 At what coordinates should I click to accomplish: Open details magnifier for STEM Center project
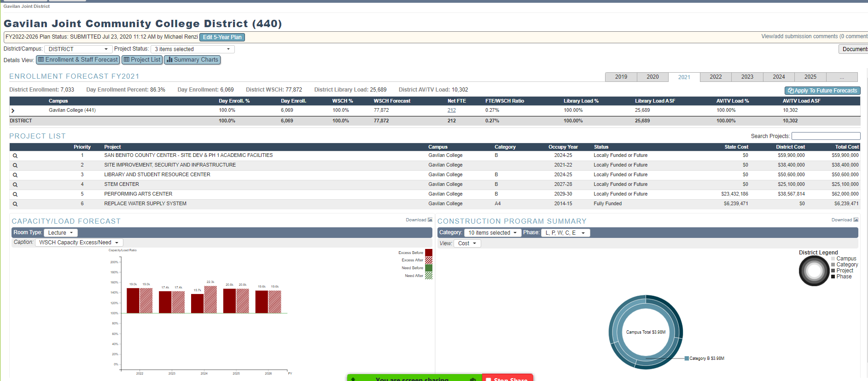click(15, 185)
